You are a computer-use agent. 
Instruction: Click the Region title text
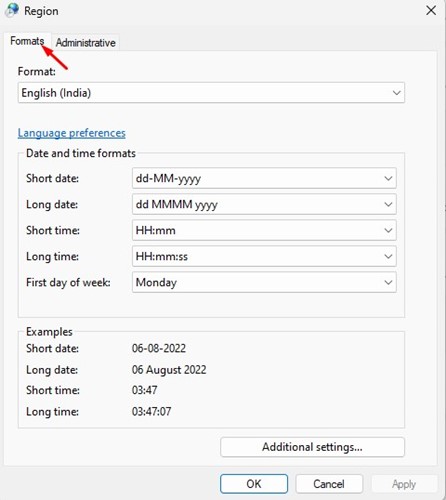[41, 11]
